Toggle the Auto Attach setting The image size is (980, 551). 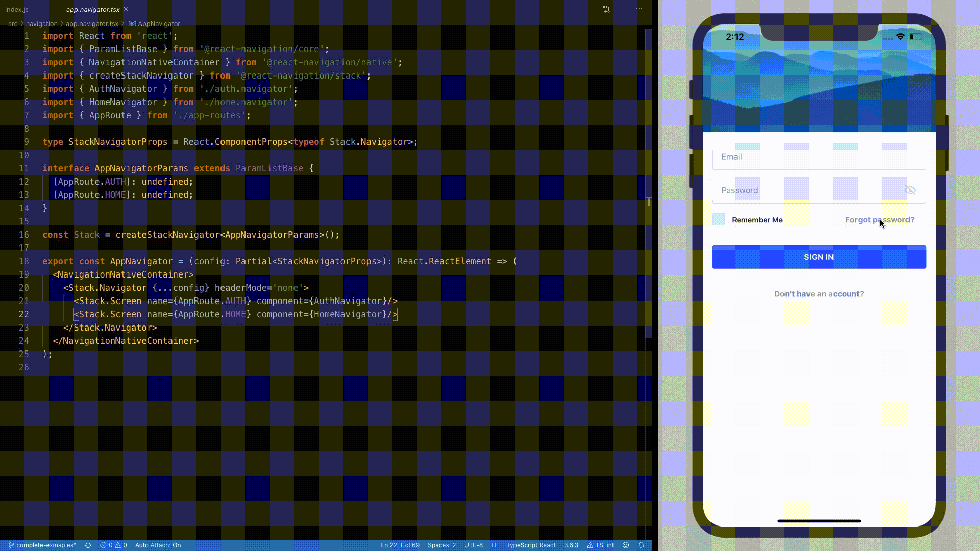tap(158, 545)
